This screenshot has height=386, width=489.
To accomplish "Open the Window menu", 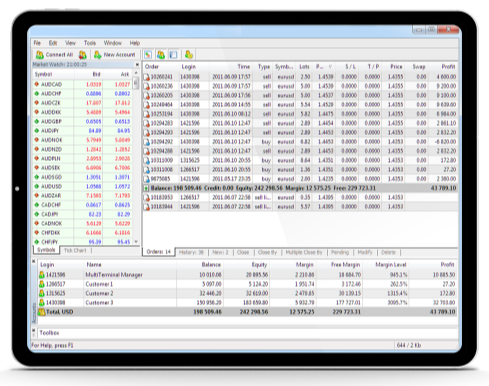I will click(x=113, y=43).
